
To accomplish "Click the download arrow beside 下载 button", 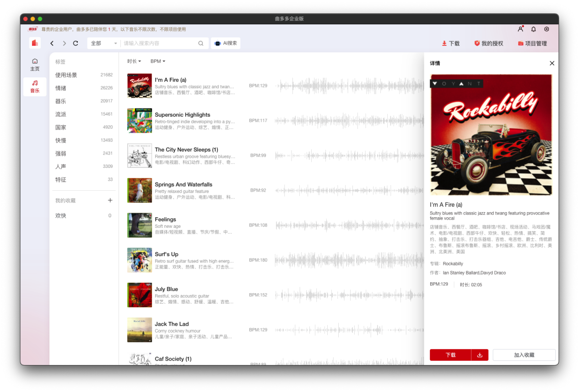I will [x=480, y=355].
